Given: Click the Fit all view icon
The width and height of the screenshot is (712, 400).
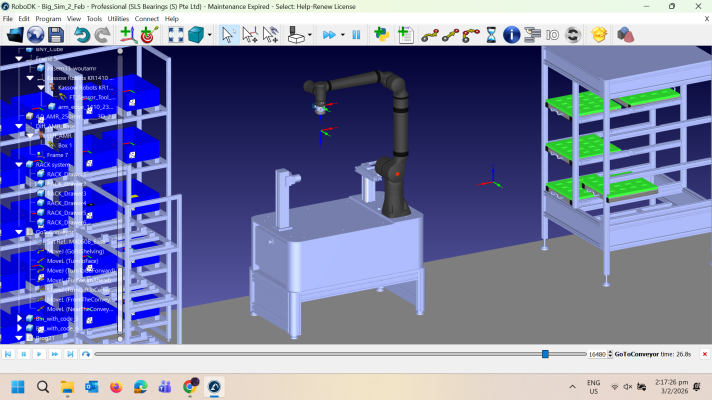Looking at the screenshot, I should coord(176,35).
